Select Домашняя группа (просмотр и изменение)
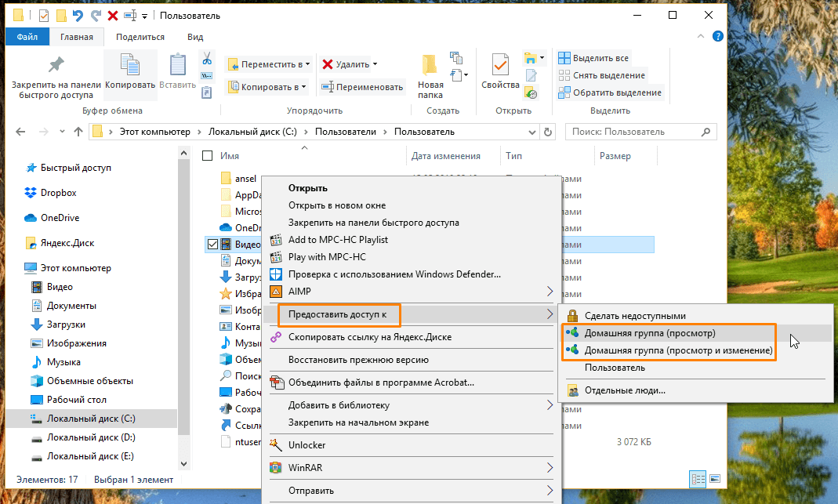This screenshot has height=504, width=838. click(678, 350)
